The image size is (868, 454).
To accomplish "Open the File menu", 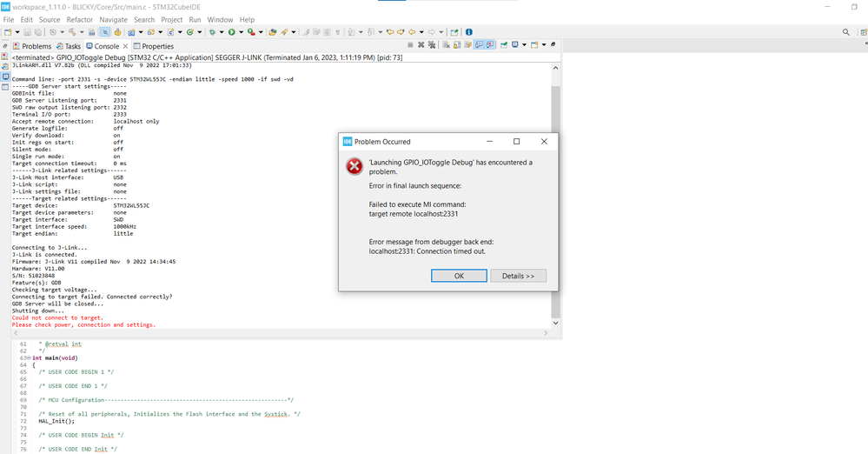I will (x=9, y=19).
